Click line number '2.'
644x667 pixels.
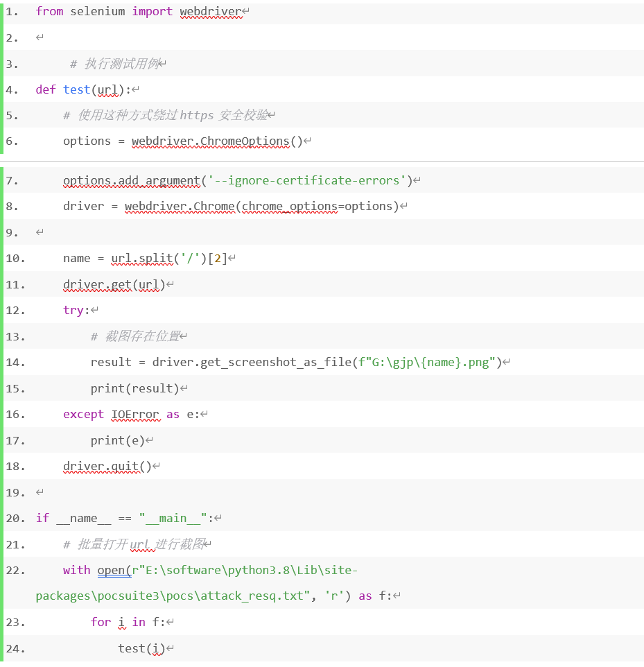[x=12, y=38]
